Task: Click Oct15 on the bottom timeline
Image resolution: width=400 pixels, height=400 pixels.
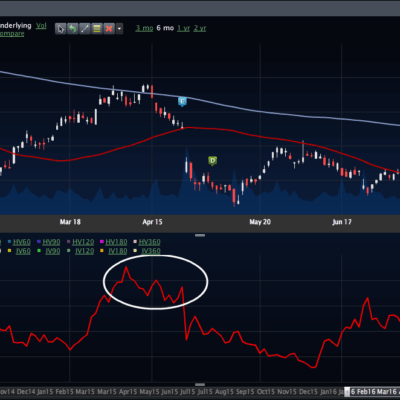Action: click(266, 392)
